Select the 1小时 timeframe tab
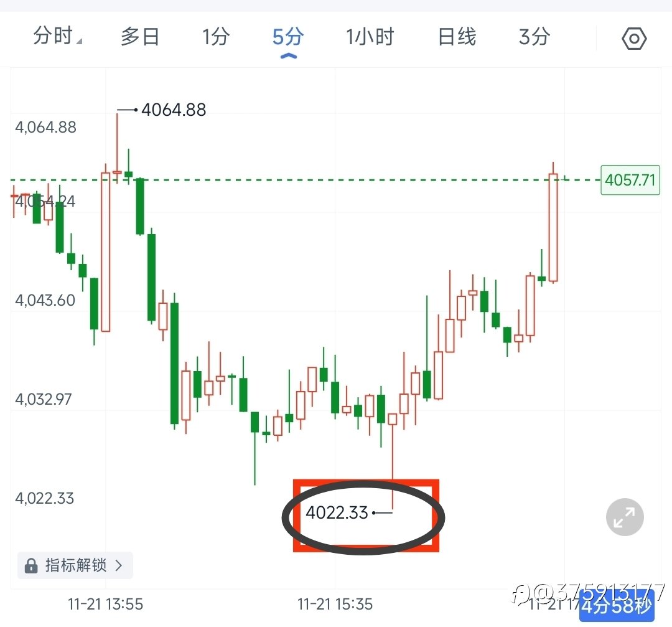This screenshot has height=627, width=672. (x=370, y=37)
